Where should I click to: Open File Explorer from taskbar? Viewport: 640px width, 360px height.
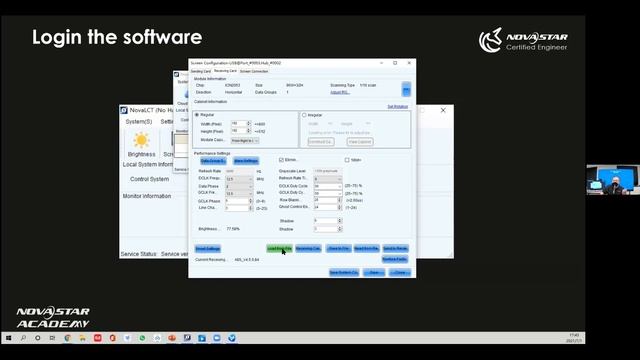tap(82, 338)
